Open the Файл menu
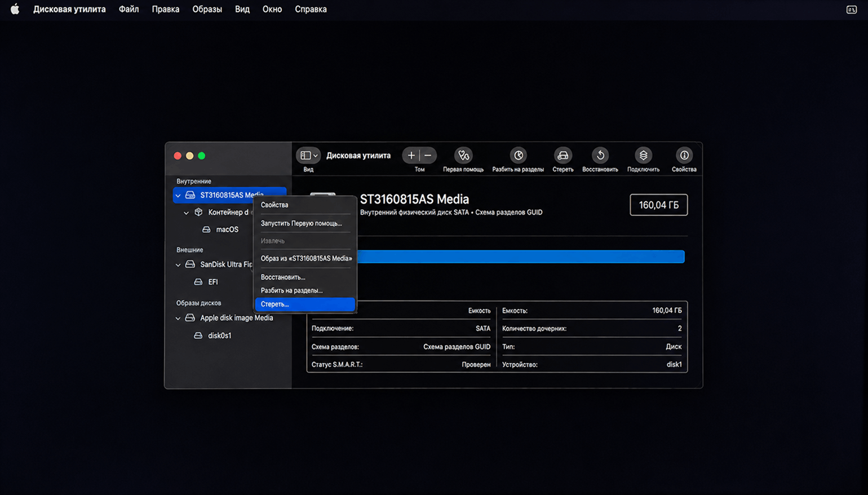 pyautogui.click(x=129, y=9)
